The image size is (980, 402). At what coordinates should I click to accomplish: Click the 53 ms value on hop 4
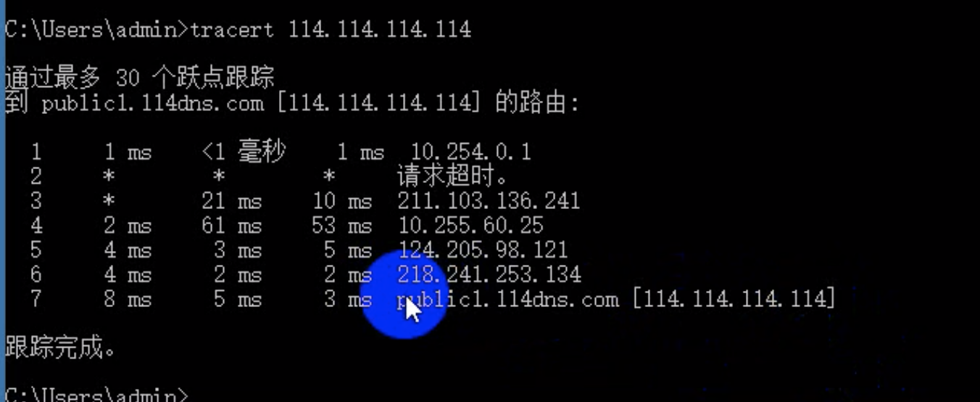(x=341, y=226)
